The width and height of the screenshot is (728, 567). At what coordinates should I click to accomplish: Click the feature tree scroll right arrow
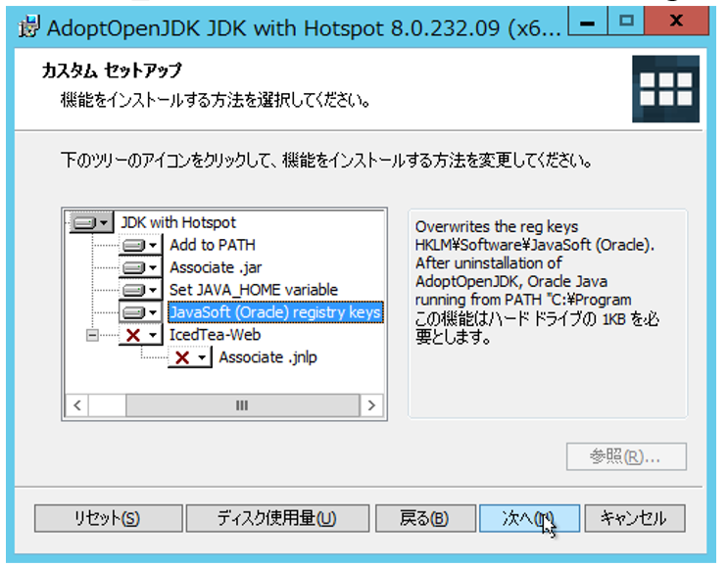371,405
